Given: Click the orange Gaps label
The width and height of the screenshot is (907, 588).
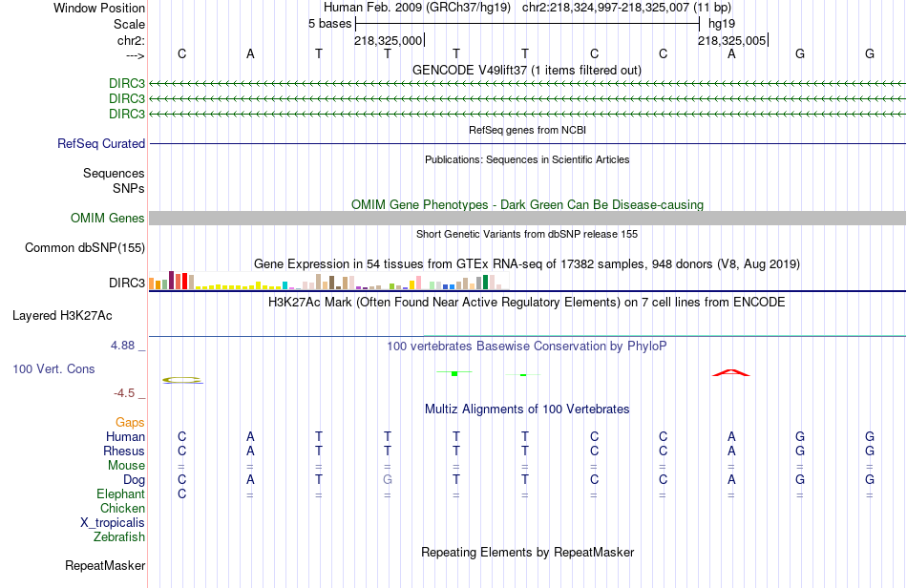Looking at the screenshot, I should (x=130, y=422).
